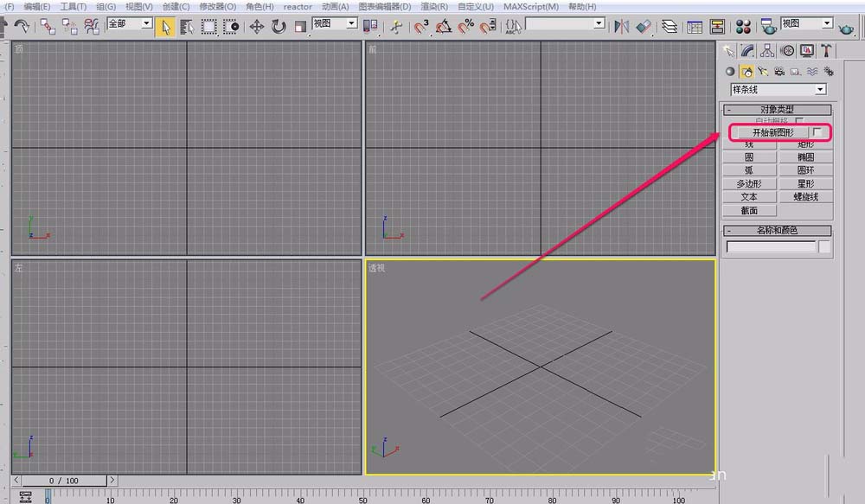This screenshot has width=865, height=504.
Task: Toggle Window/Crossing selection icon
Action: click(231, 27)
